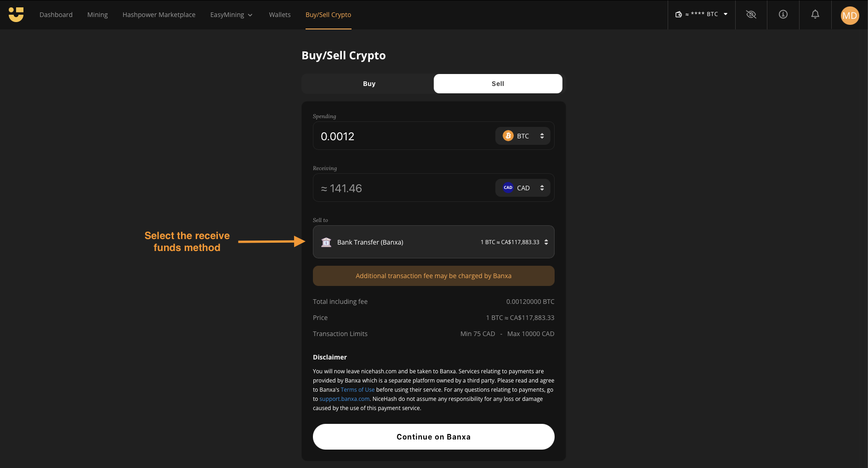Viewport: 868px width, 468px height.
Task: Click the CAD currency icon in Receiving
Action: click(x=508, y=188)
